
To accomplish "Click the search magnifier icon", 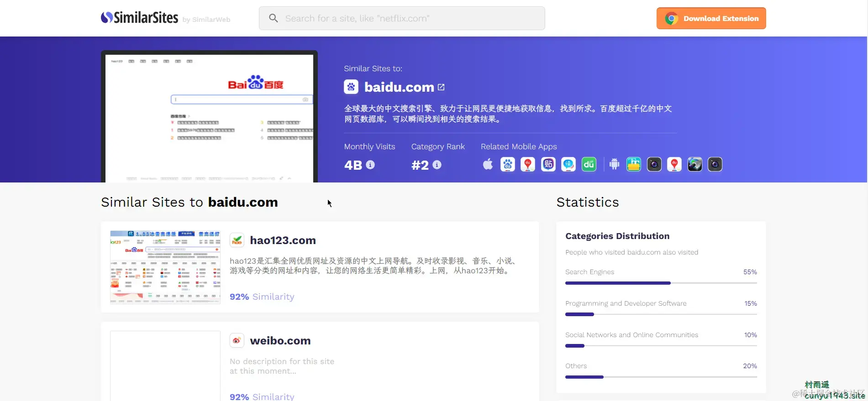I will click(x=274, y=18).
